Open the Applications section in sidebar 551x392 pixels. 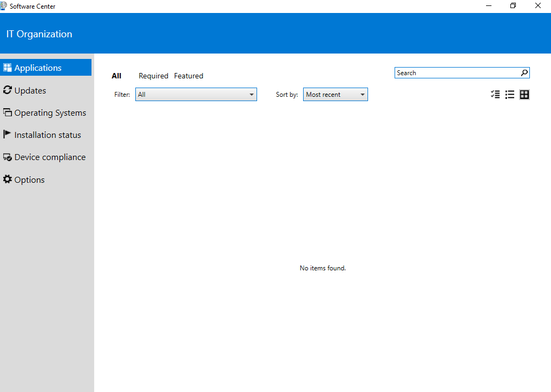coord(45,68)
